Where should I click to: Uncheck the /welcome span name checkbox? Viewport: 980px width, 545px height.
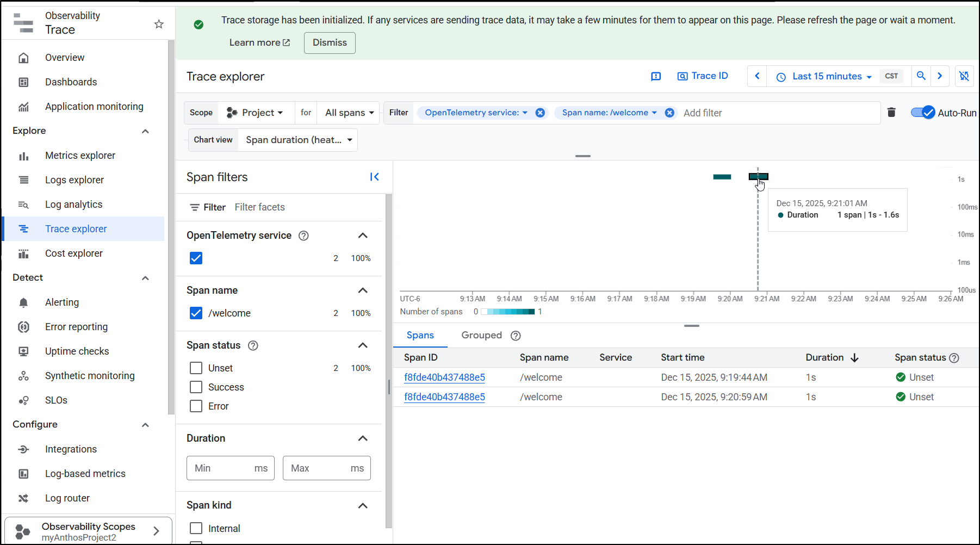(x=196, y=313)
